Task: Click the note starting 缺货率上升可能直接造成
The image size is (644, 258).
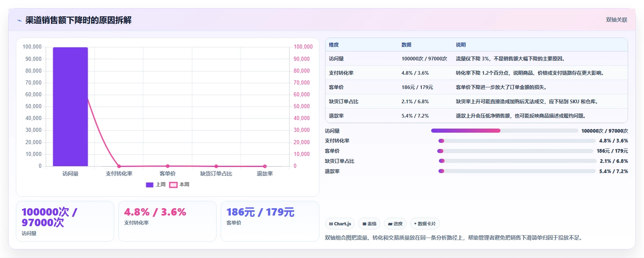Action: [528, 102]
